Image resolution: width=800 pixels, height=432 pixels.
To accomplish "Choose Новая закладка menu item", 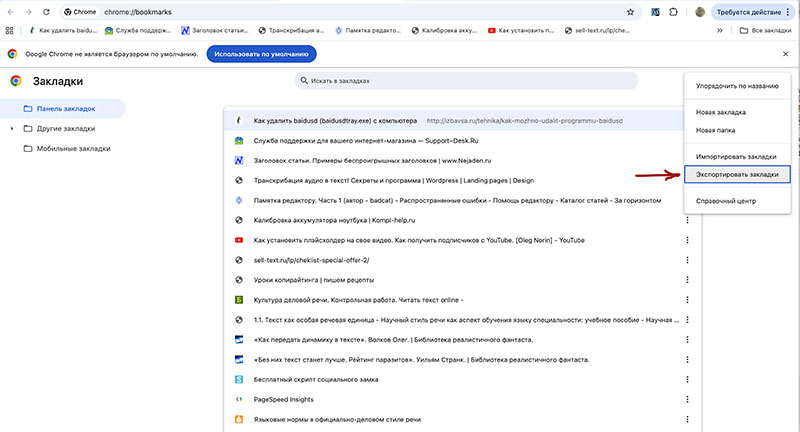I will (x=737, y=112).
